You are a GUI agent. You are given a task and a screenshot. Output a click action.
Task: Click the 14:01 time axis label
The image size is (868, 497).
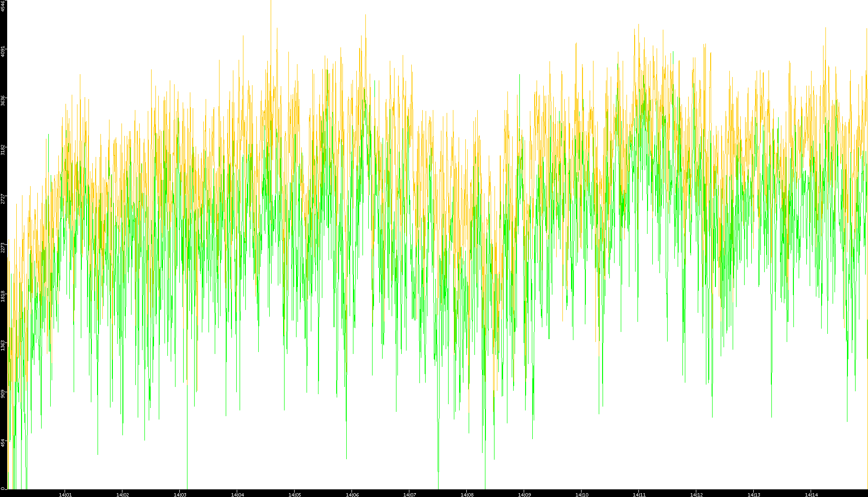coord(65,495)
